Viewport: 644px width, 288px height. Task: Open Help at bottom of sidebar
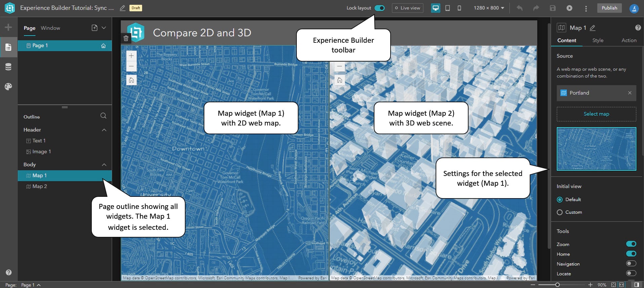click(x=9, y=272)
